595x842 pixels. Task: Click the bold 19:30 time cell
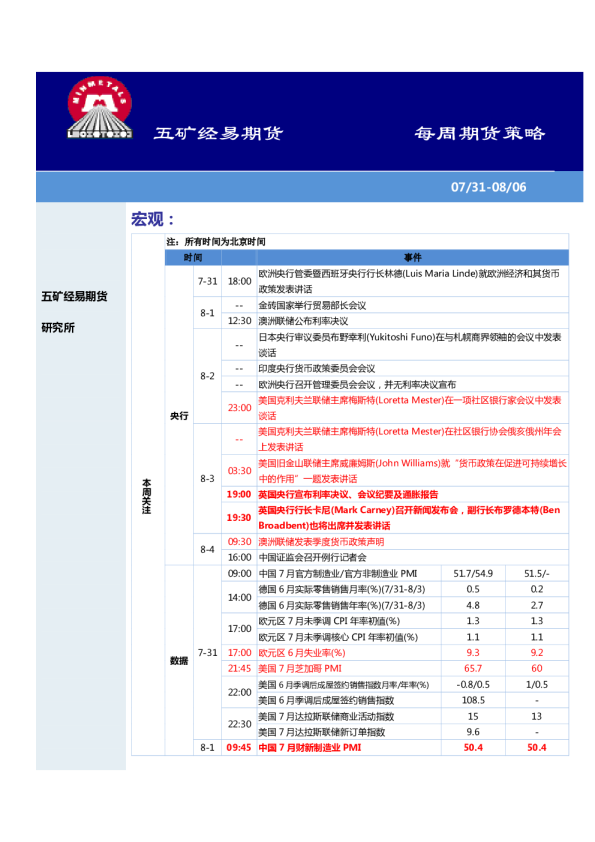(239, 518)
